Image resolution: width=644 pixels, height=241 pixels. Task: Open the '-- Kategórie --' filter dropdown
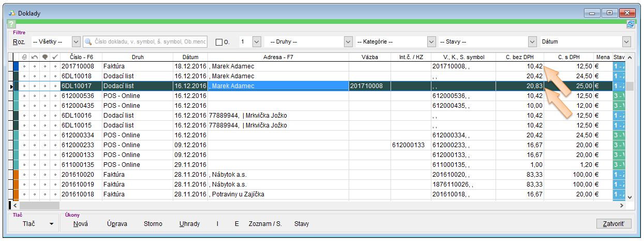[431, 42]
